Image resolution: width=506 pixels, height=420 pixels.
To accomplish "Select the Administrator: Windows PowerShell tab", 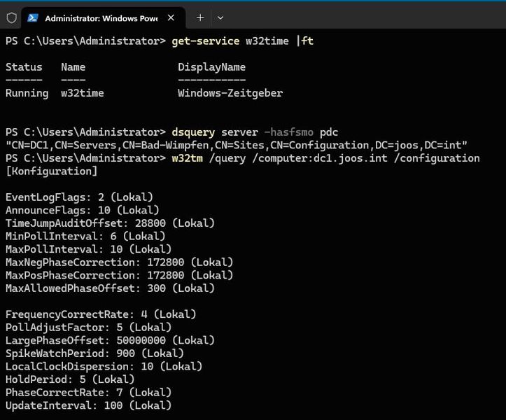I will point(104,18).
